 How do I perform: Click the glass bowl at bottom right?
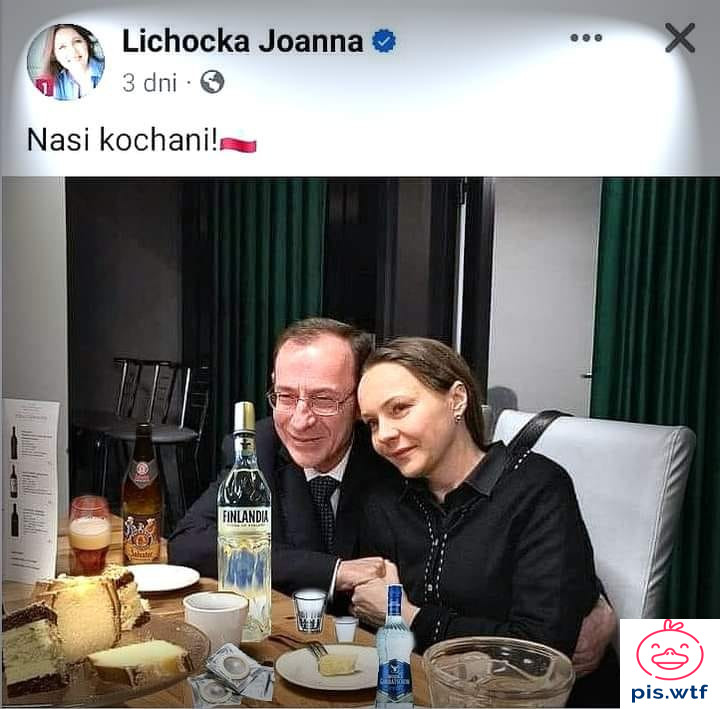click(x=499, y=672)
